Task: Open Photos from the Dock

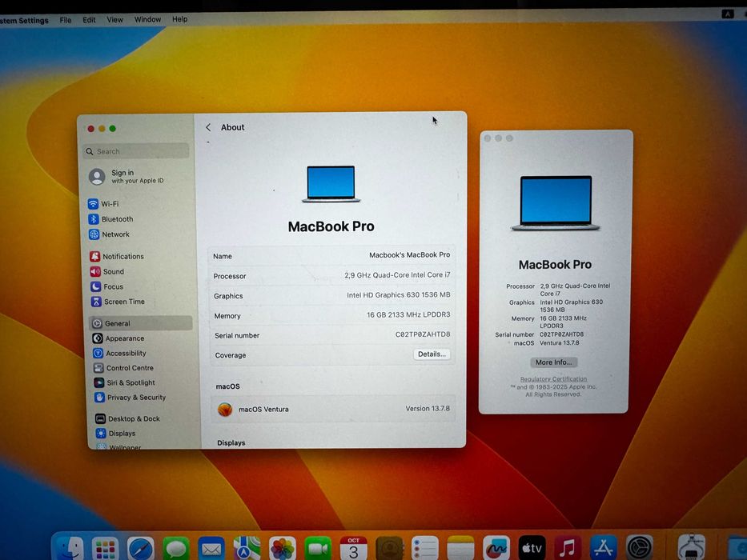Action: tap(283, 549)
